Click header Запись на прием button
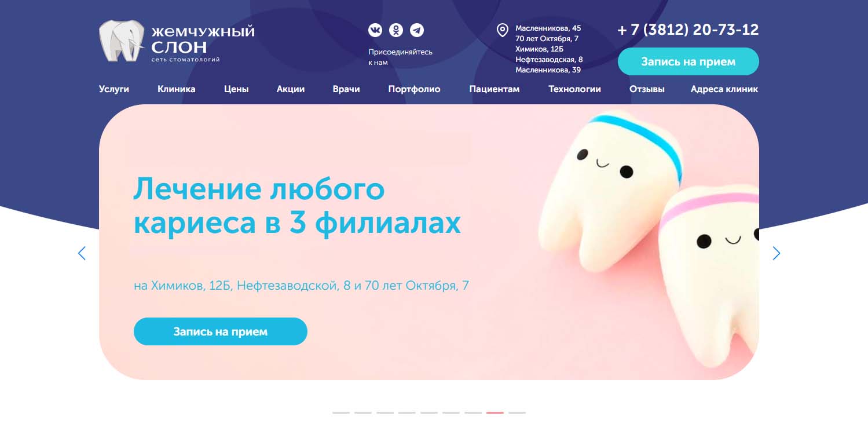The width and height of the screenshot is (868, 434). point(688,61)
